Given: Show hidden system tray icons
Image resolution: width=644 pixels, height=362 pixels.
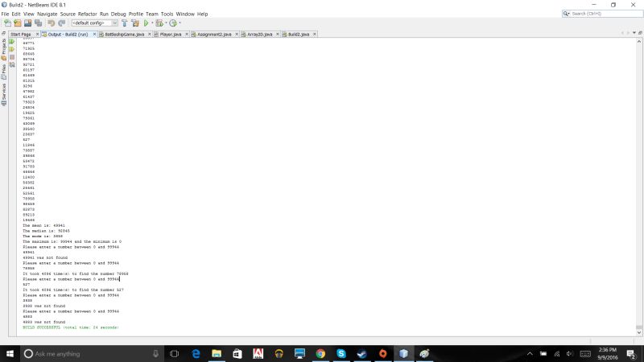Looking at the screenshot, I should click(x=530, y=354).
